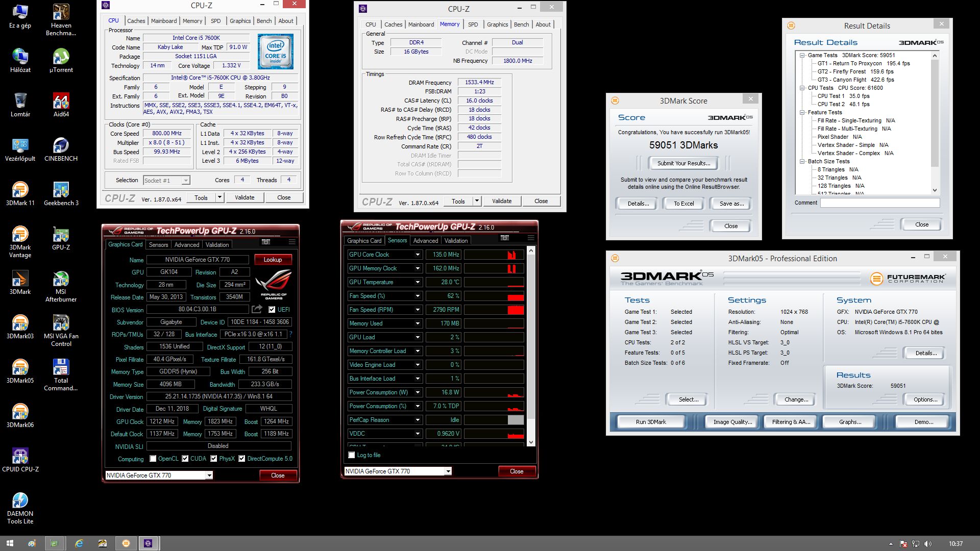
Task: Click Submit Your Results button
Action: [683, 163]
